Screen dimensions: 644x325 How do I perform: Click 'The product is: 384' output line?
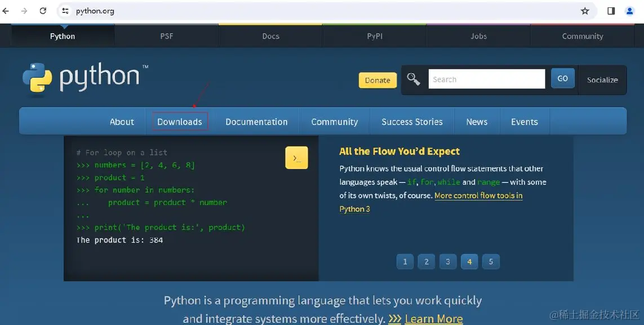(x=119, y=240)
